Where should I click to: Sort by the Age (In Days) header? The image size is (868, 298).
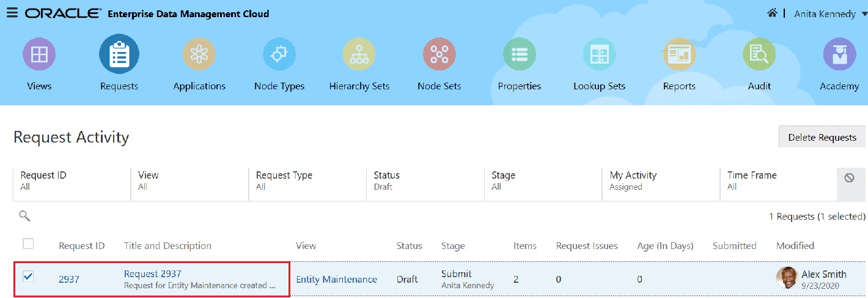[x=665, y=245]
